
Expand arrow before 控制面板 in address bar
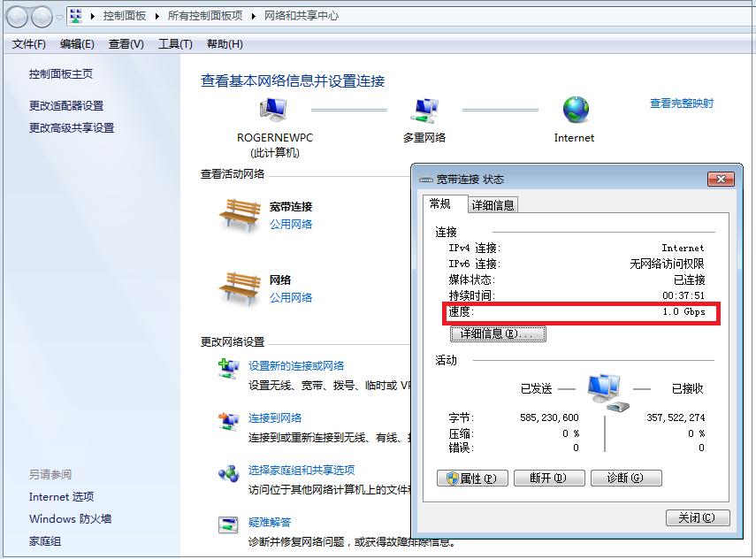[92, 16]
